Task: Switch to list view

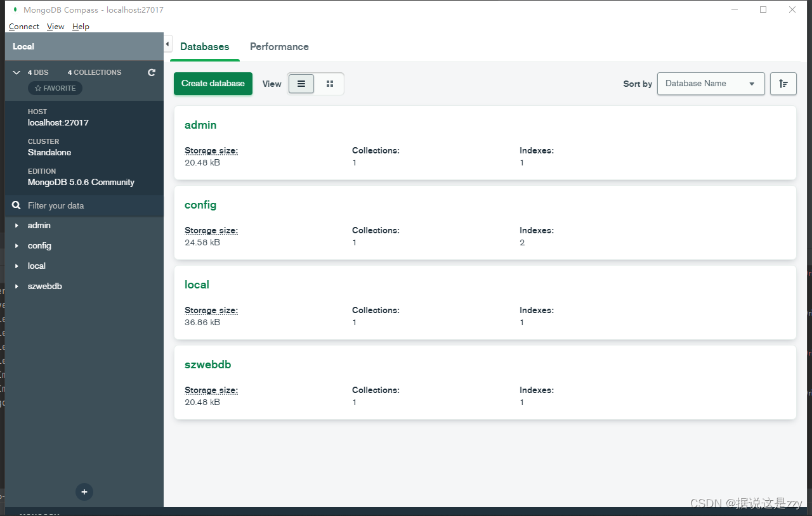Action: [x=301, y=84]
